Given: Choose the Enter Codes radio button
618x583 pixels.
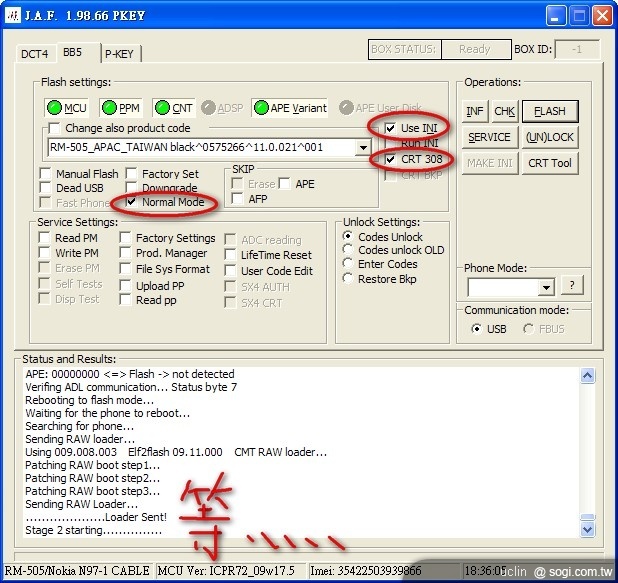Looking at the screenshot, I should coord(348,264).
